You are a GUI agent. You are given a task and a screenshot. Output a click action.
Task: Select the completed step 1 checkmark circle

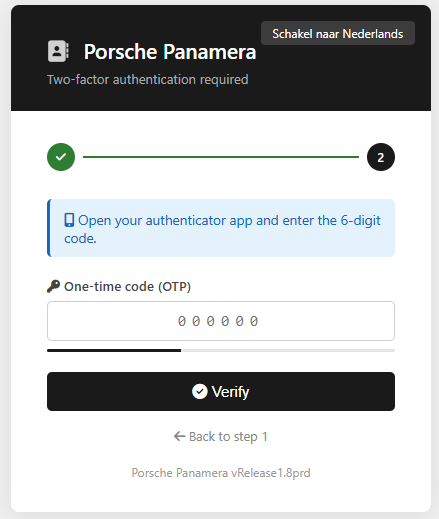[x=61, y=157]
